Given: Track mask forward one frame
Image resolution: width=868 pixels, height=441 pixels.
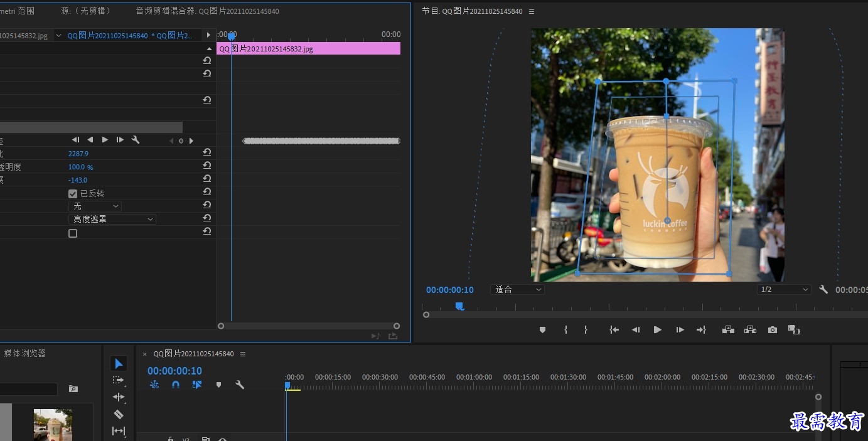Looking at the screenshot, I should point(120,140).
